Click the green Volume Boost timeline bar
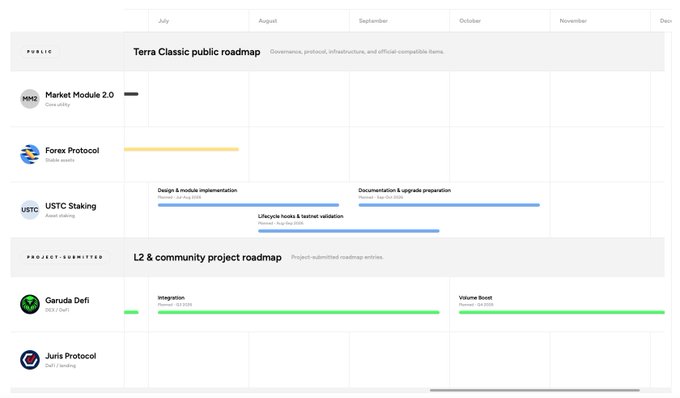This screenshot has width=680, height=398. (562, 312)
